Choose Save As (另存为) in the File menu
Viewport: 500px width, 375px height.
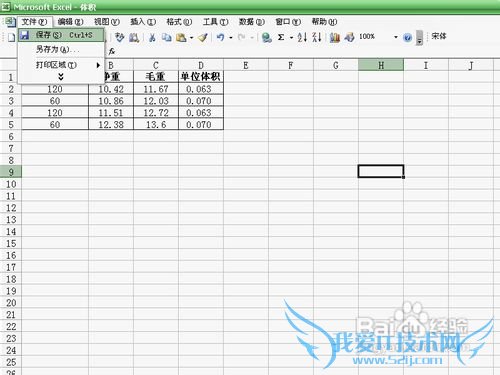tap(61, 50)
